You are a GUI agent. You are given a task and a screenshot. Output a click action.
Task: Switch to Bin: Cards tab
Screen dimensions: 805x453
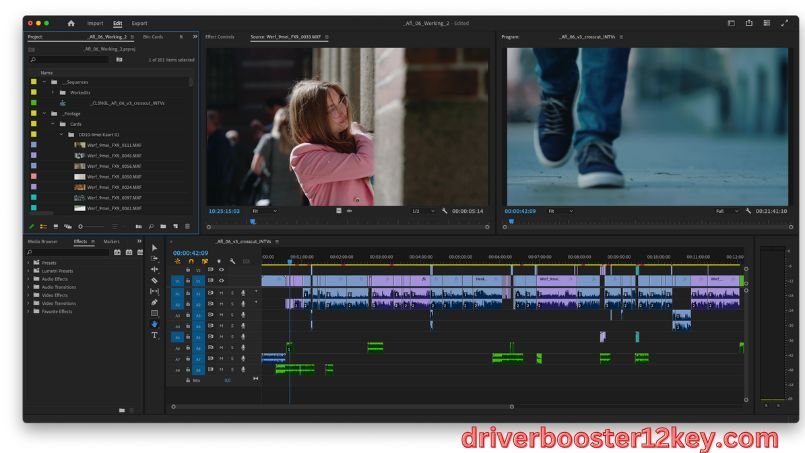(153, 37)
